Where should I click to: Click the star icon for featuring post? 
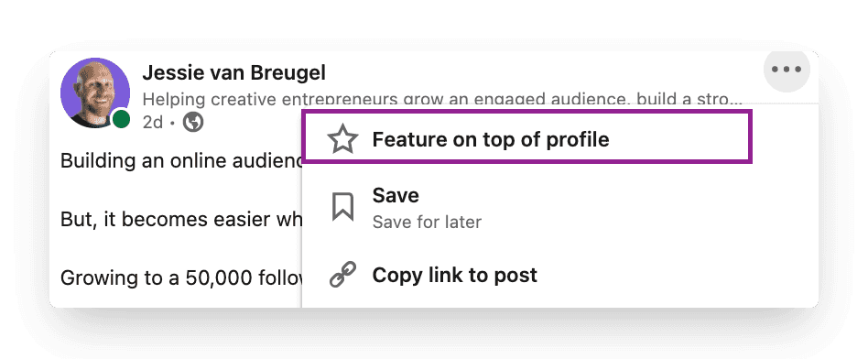(x=342, y=139)
